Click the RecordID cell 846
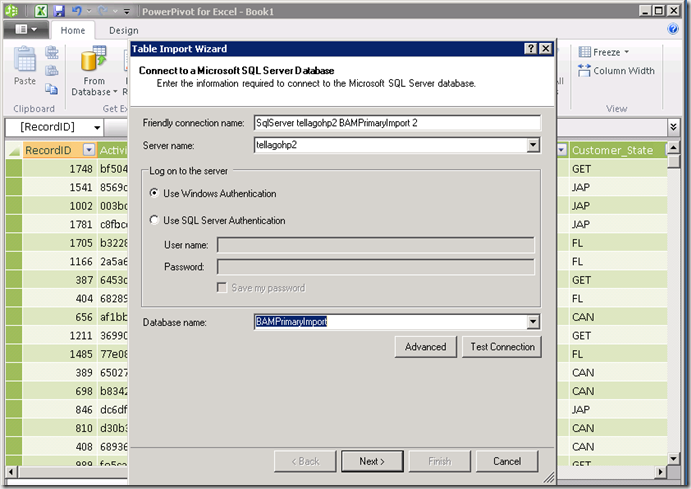Viewport: 691px width, 489px height. coord(59,409)
